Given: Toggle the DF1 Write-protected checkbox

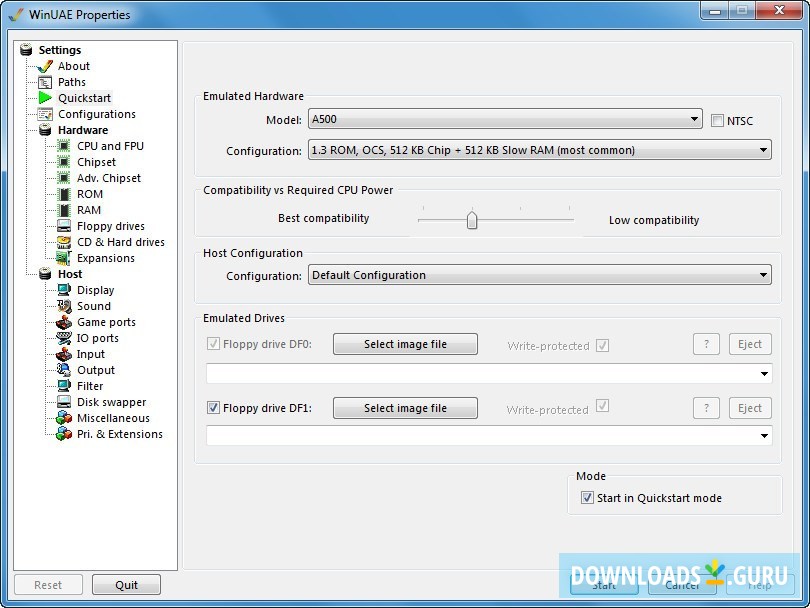Looking at the screenshot, I should (602, 406).
